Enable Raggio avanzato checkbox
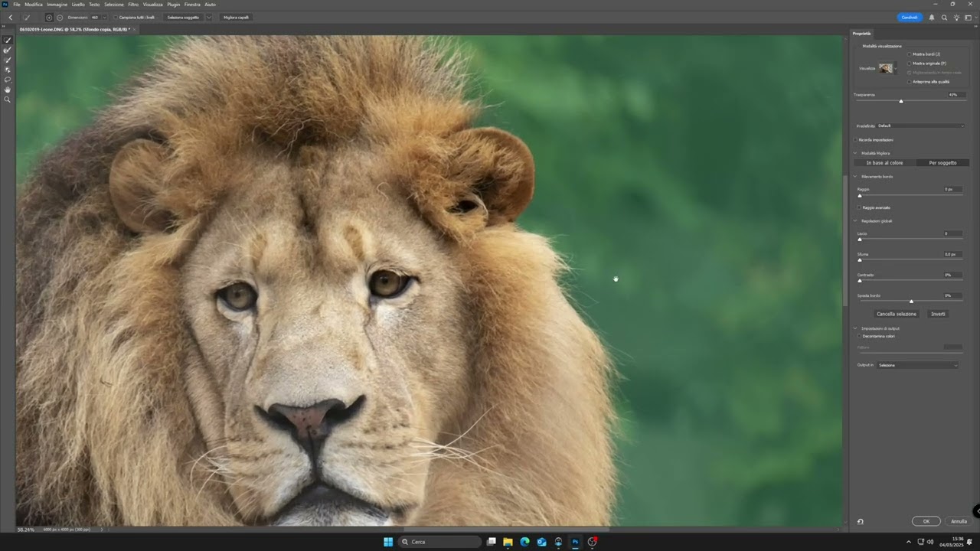980x551 pixels. click(859, 207)
